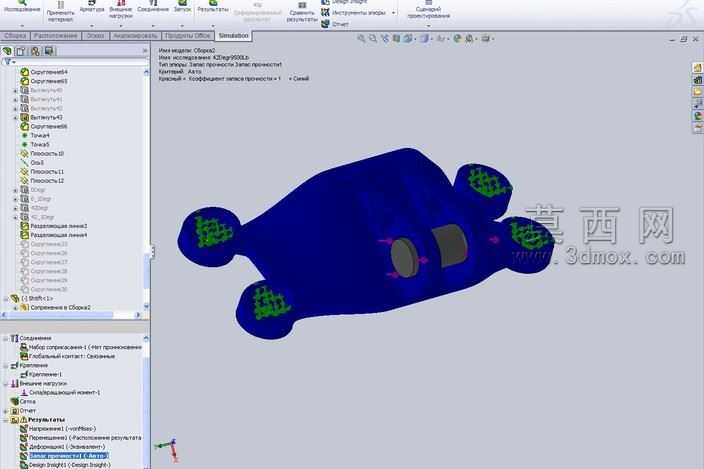The width and height of the screenshot is (704, 469).
Task: Open the ConfigurationManager panel tab
Action: tap(35, 51)
